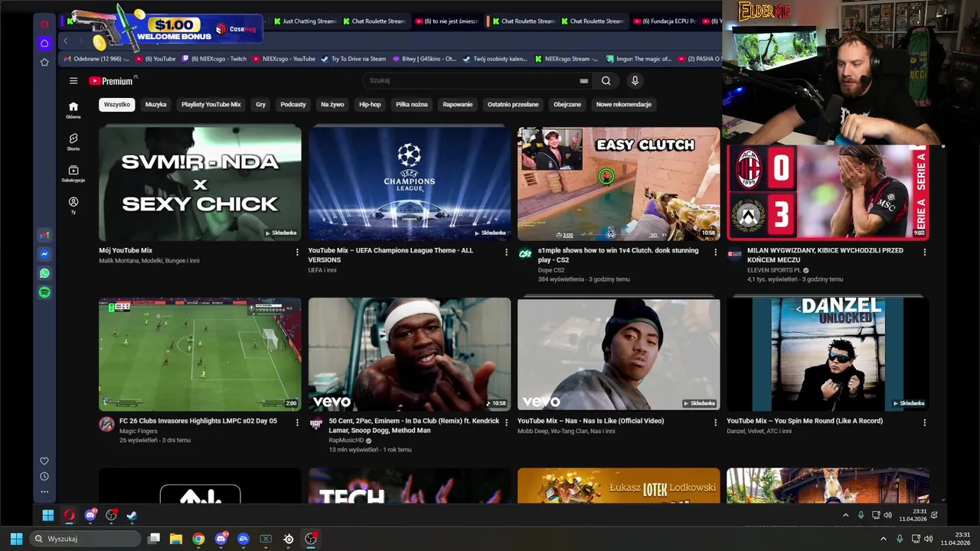Click the heart icon in Opera sidebar
This screenshot has width=980, height=551.
[44, 461]
